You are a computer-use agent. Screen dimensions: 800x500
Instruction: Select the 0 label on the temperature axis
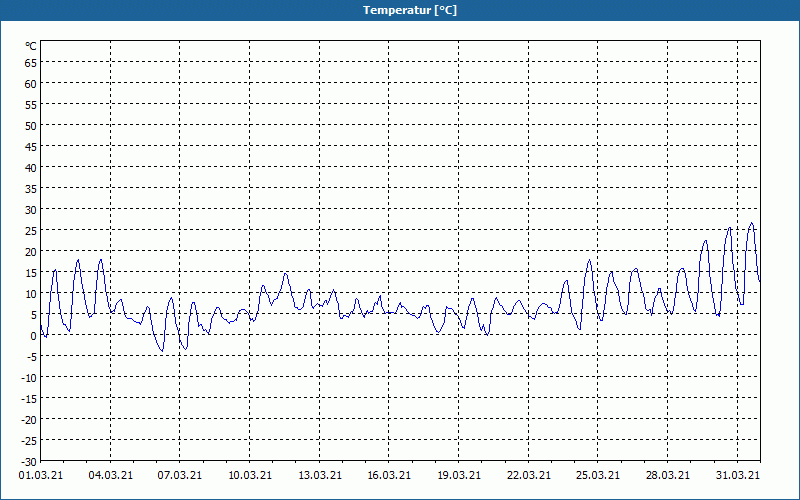pos(33,335)
